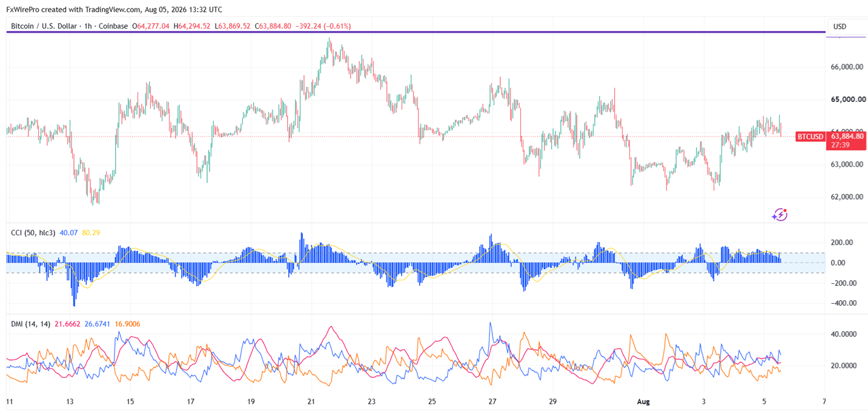Click the 63,000.00 price axis label
Viewport: 868px width, 419px height.
click(x=847, y=164)
